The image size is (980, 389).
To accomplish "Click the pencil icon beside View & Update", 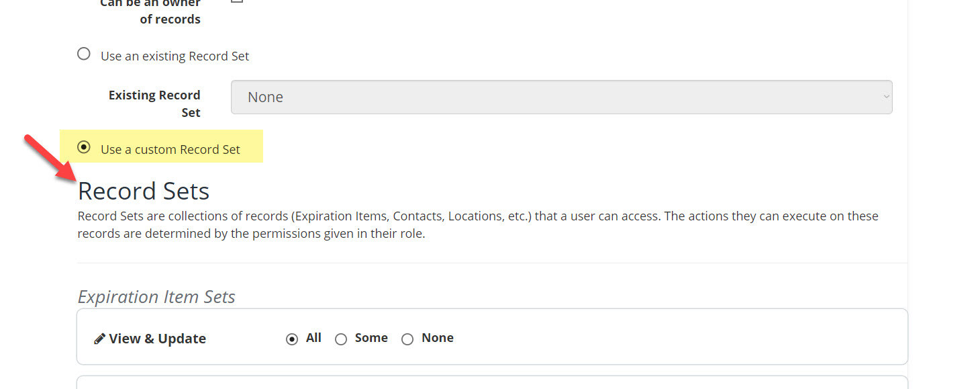I will pos(99,339).
